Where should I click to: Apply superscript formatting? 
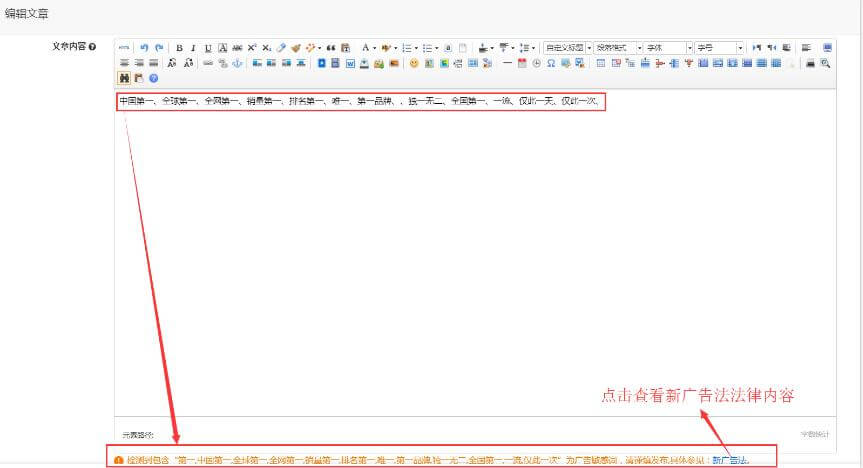point(252,47)
